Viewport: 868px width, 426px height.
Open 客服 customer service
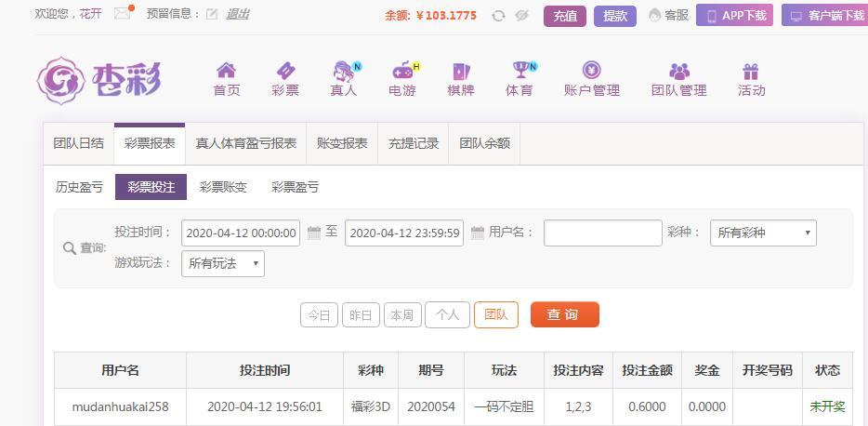pos(669,15)
